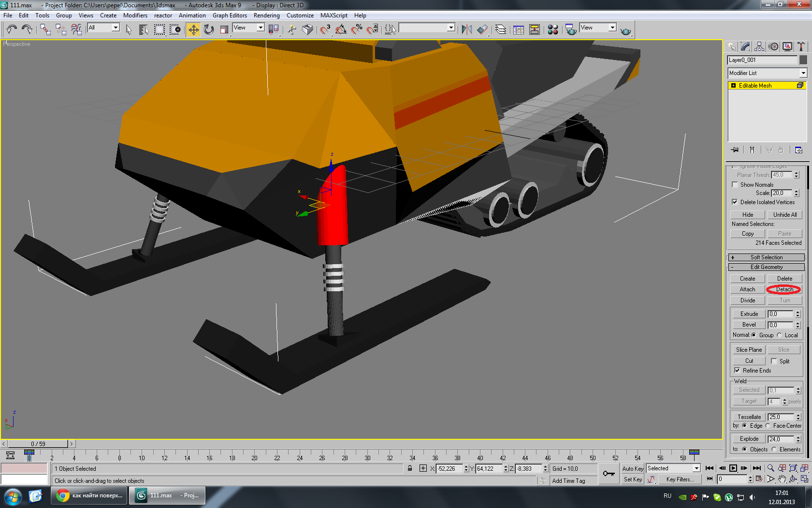Screen dimensions: 812x508
Task: Select the Local normal radio button
Action: click(779, 335)
